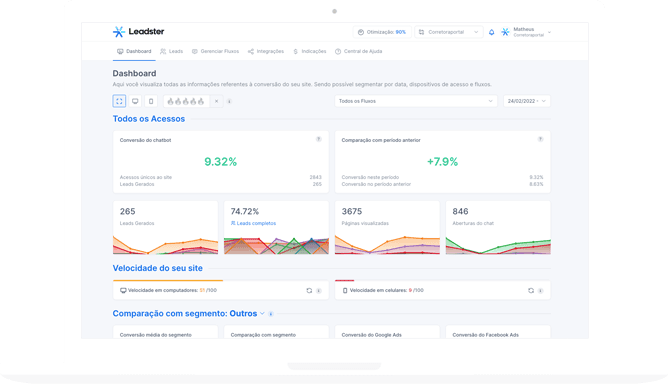The height and width of the screenshot is (384, 668).
Task: Select the flame rating filter
Action: pos(186,101)
